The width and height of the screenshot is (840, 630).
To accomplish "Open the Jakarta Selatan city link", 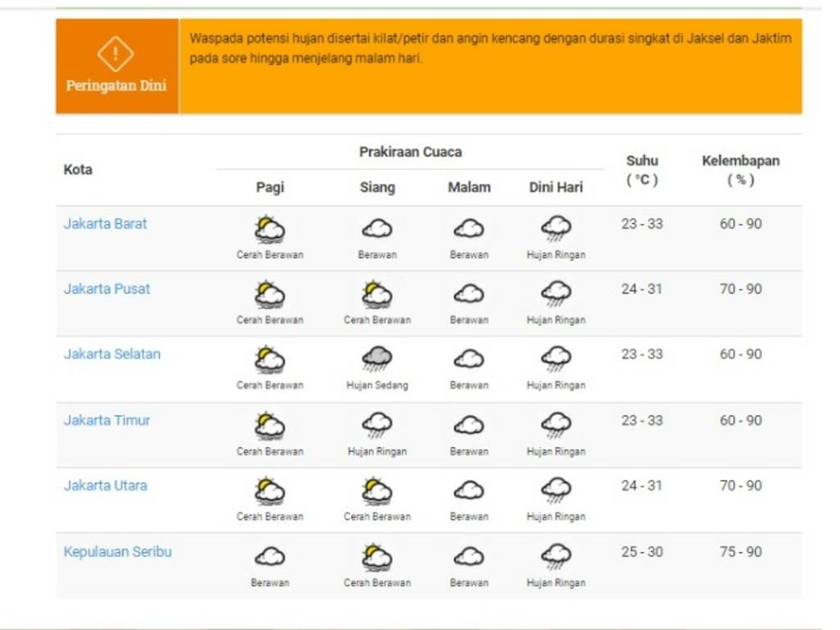I will [112, 354].
